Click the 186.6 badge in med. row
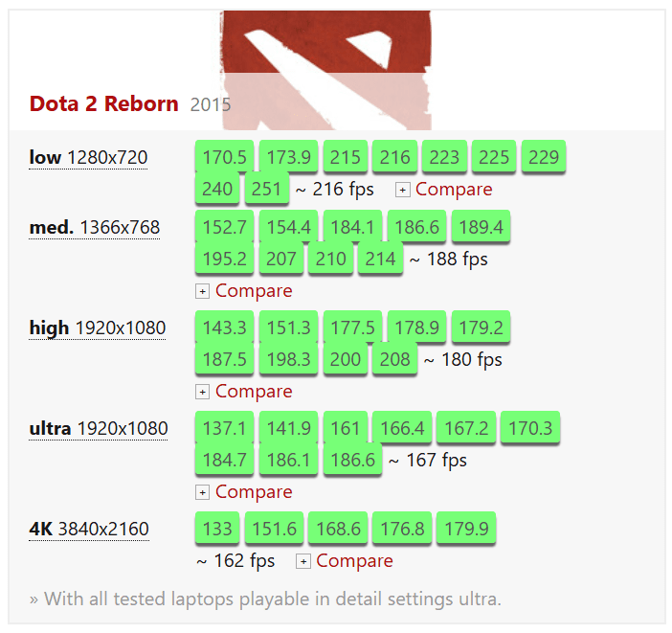 pyautogui.click(x=416, y=227)
